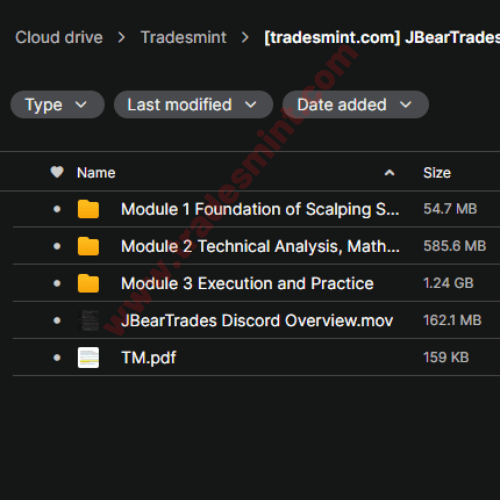The width and height of the screenshot is (500, 500).
Task: Select Module 3 Execution and Practice name
Action: coord(247,283)
